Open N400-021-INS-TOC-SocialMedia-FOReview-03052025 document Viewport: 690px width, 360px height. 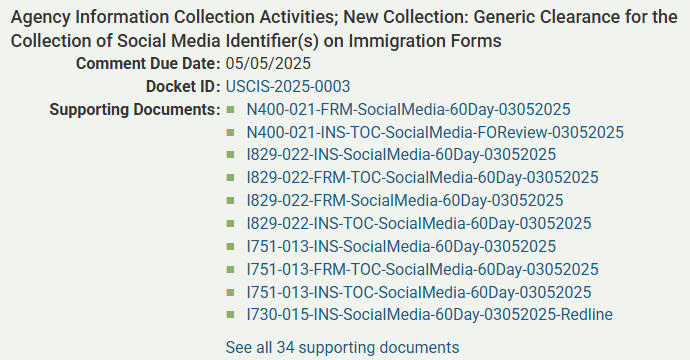coord(435,132)
